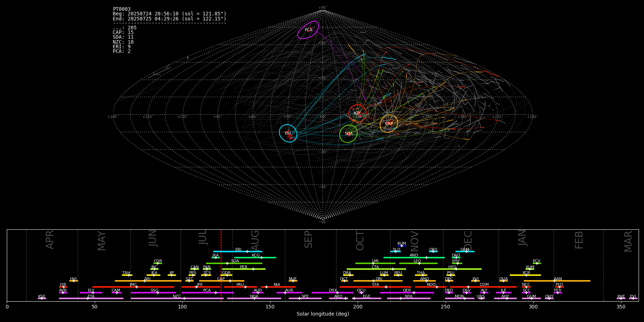644x322 pixels.
Task: Click the NOV month label
Action: 414,241
